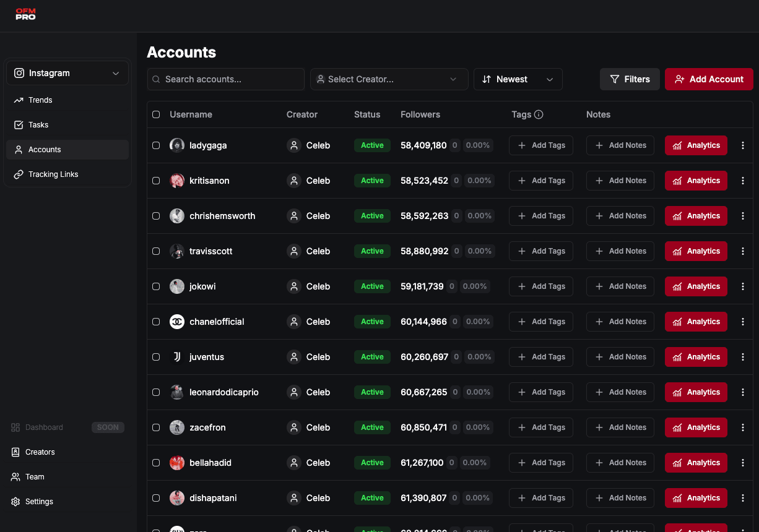Check the juventus row checkbox
This screenshot has width=759, height=532.
coord(156,357)
